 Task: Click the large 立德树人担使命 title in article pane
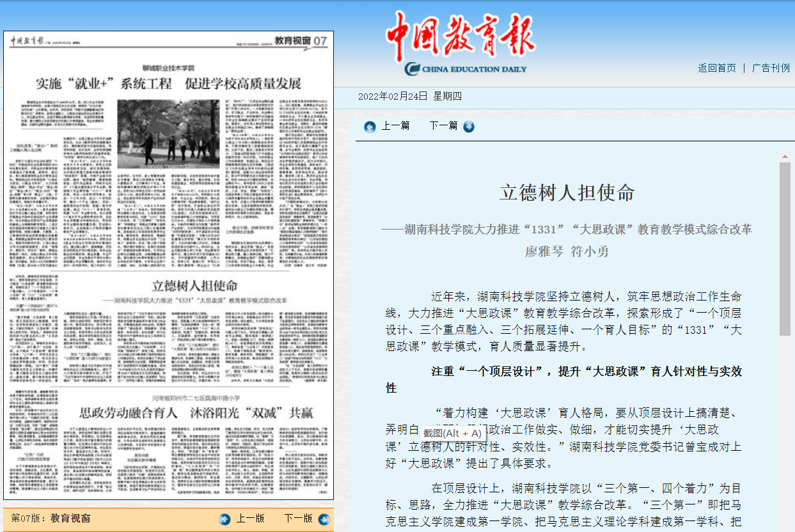click(567, 192)
